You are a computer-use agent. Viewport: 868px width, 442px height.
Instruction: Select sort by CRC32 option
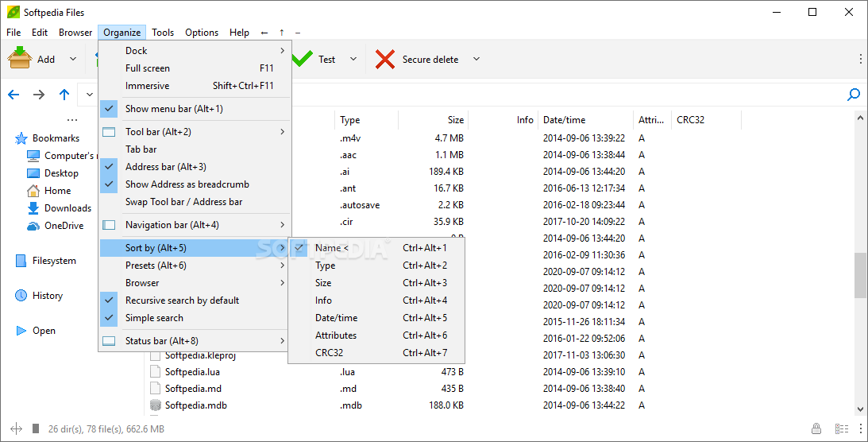pos(376,353)
